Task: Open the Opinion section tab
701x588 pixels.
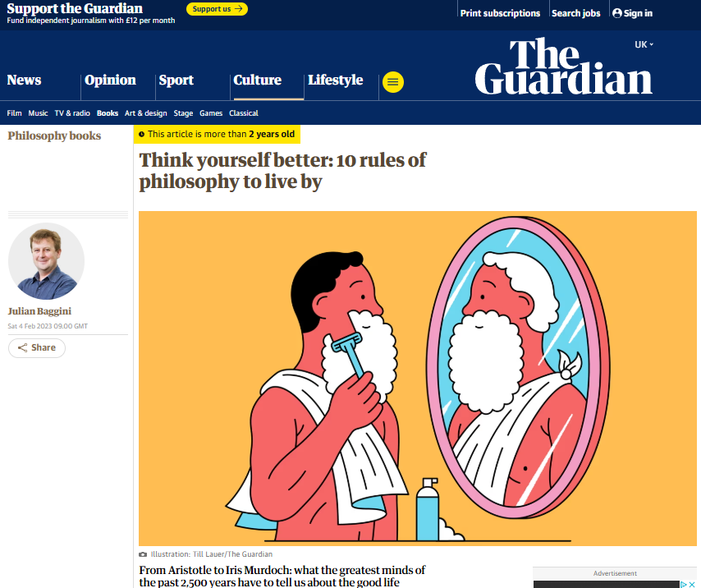Action: click(x=110, y=80)
